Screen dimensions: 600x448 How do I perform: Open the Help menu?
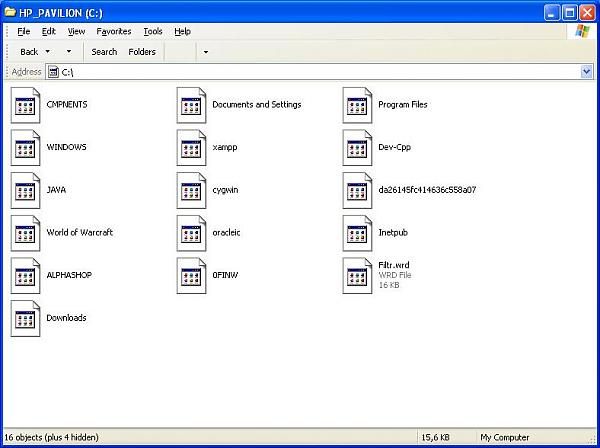coord(182,31)
